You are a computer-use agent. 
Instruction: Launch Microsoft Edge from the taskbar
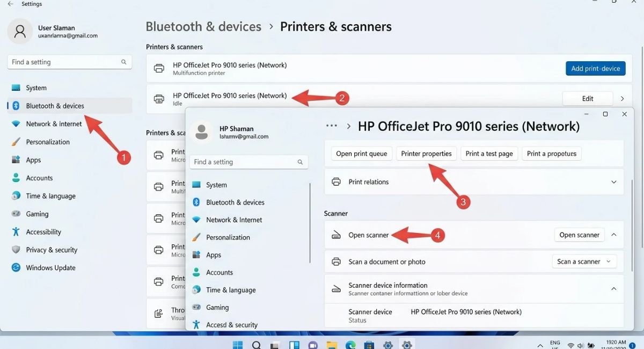(350, 345)
